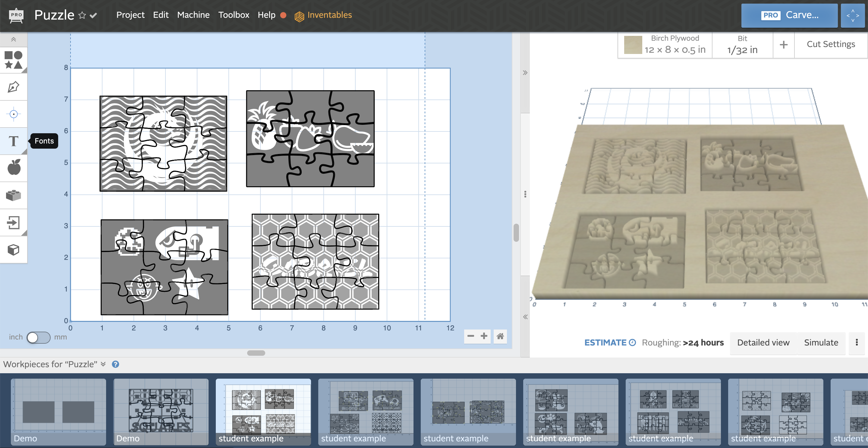Select the SQUARES Demo workpiece thumbnail
Viewport: 868px width, 448px height.
pyautogui.click(x=161, y=412)
